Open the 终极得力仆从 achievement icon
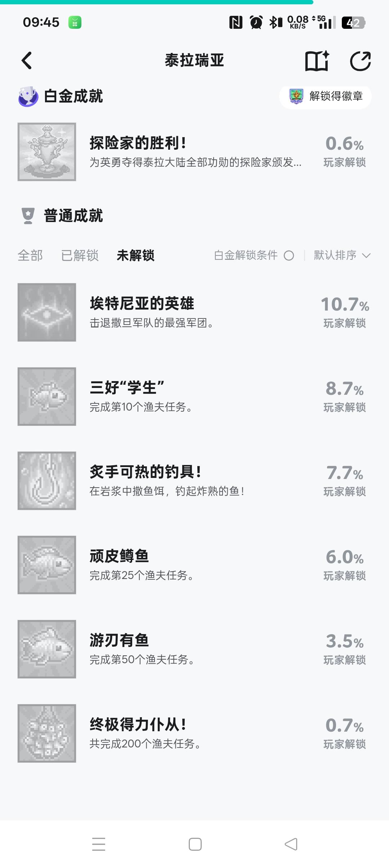The height and width of the screenshot is (868, 389). [x=47, y=733]
